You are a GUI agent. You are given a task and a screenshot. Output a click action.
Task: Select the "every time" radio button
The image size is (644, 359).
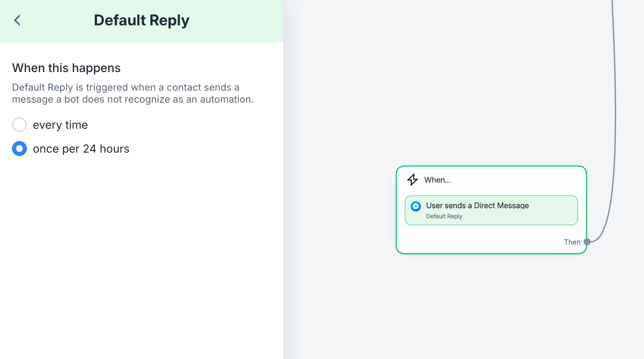tap(19, 125)
